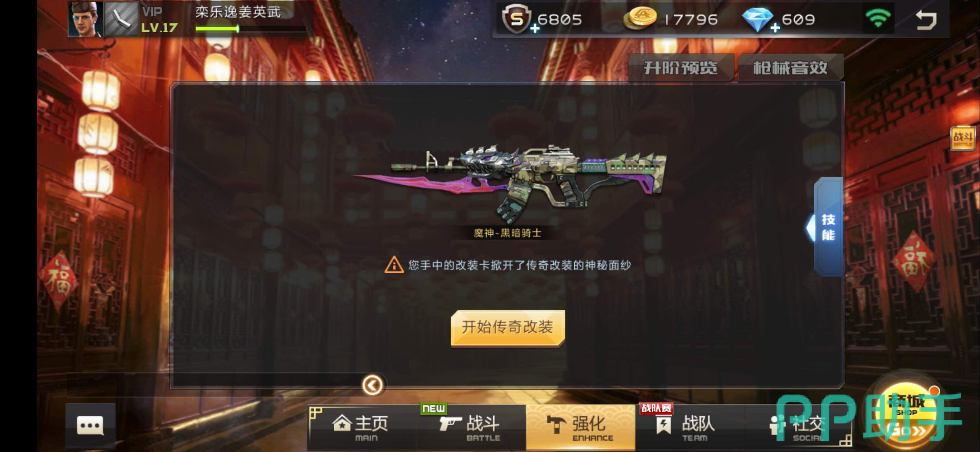Click the experience progress bar

click(x=250, y=29)
